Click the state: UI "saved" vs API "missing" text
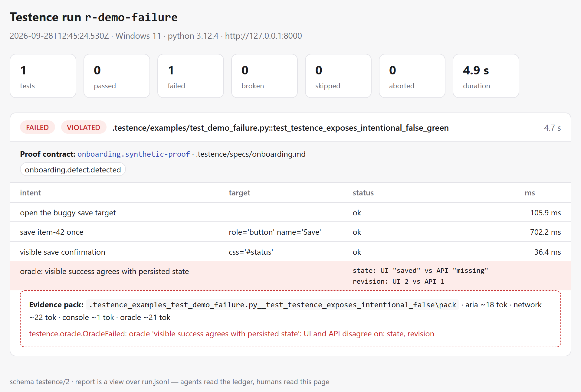 click(420, 271)
